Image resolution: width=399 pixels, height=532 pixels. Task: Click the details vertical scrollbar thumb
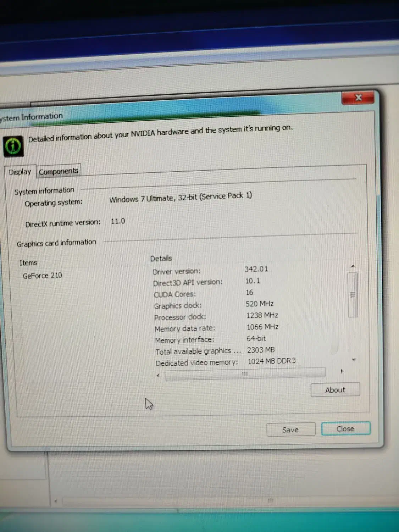353,294
